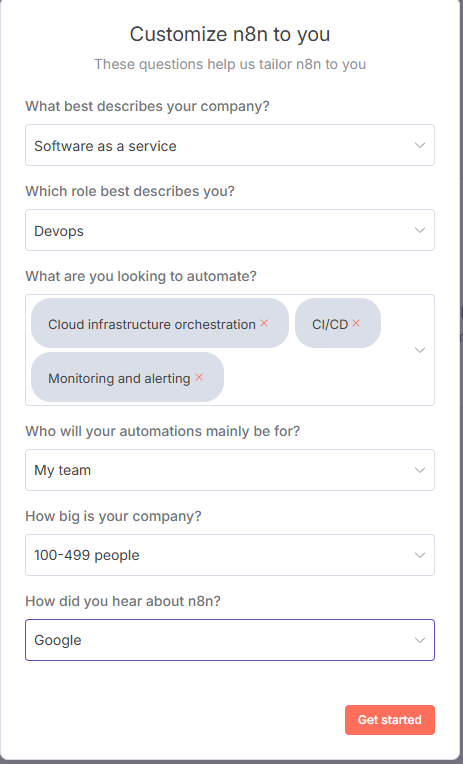The width and height of the screenshot is (463, 764).
Task: Click the chevron in the company description dropdown
Action: point(420,145)
